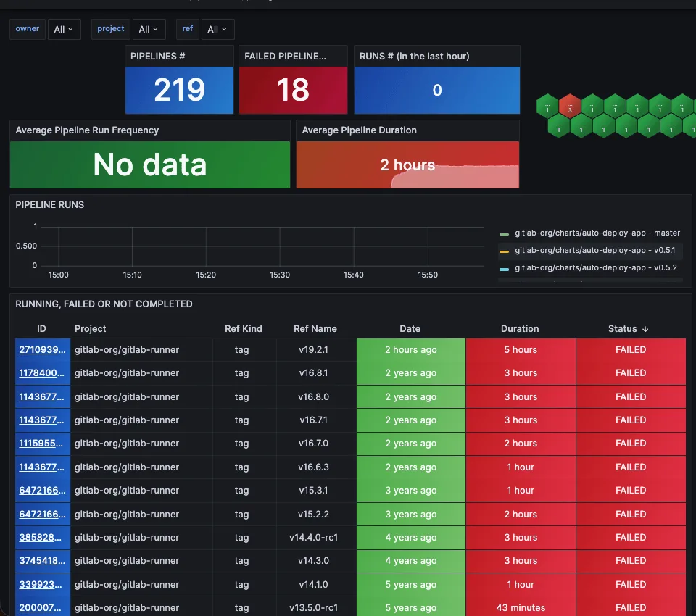
Task: Click the ref variable label
Action: click(x=188, y=29)
